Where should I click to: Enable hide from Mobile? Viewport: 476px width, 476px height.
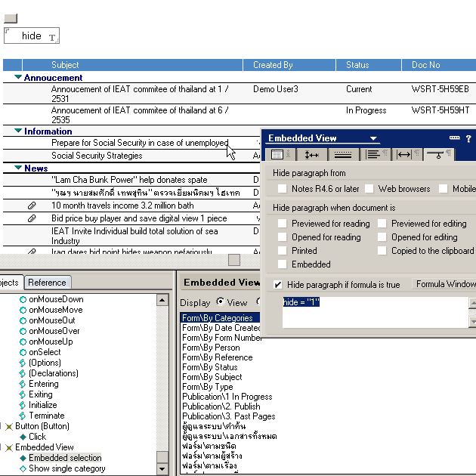pos(444,189)
